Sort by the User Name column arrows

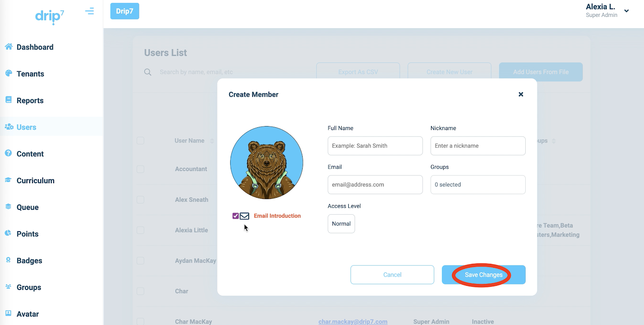coord(212,141)
